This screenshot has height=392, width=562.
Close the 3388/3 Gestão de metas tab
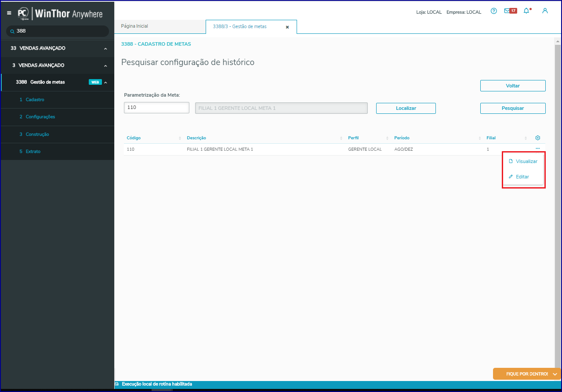(287, 27)
